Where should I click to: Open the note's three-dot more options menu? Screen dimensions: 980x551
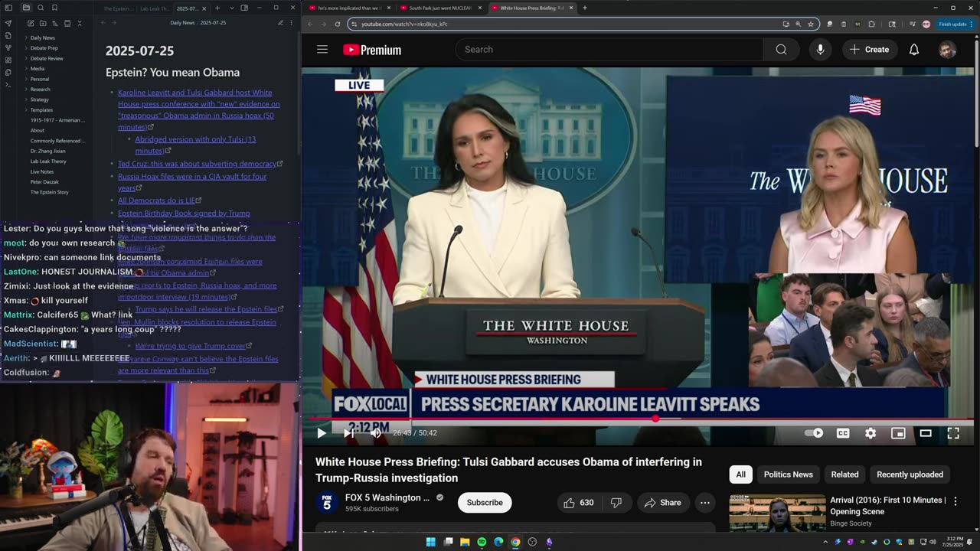(x=292, y=23)
